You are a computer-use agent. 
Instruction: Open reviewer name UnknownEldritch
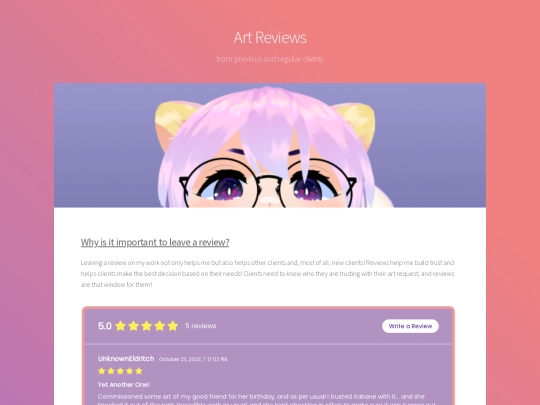tap(126, 359)
